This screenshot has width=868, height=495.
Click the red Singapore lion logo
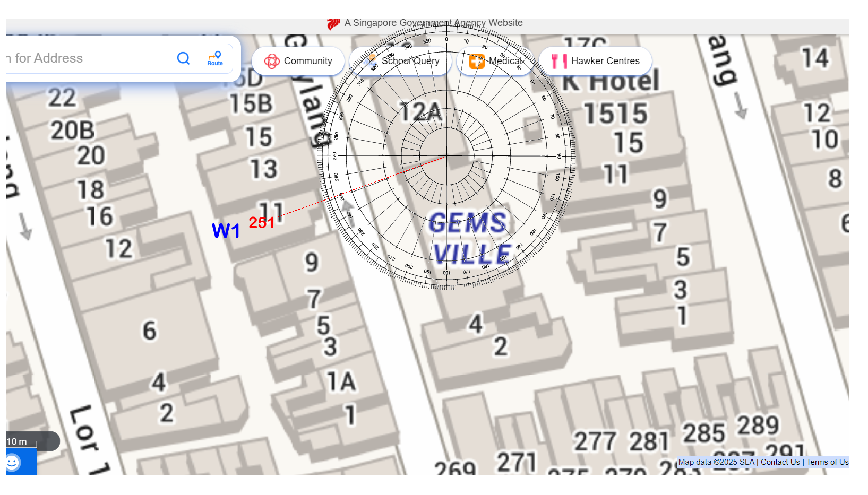(x=333, y=23)
